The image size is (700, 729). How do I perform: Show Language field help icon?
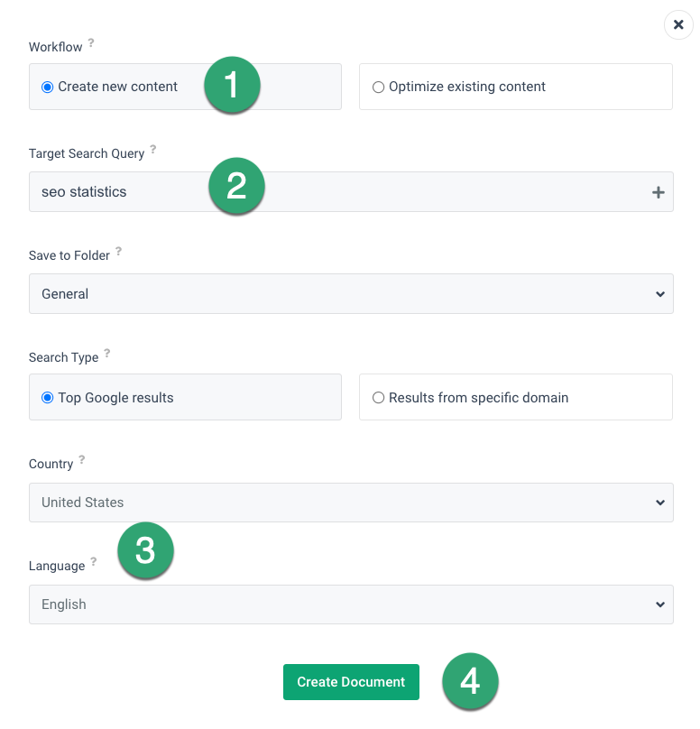click(x=94, y=561)
